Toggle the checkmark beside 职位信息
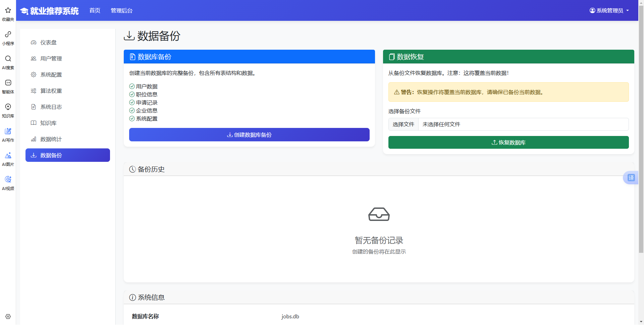Viewport: 644px width, 325px height. [x=131, y=94]
